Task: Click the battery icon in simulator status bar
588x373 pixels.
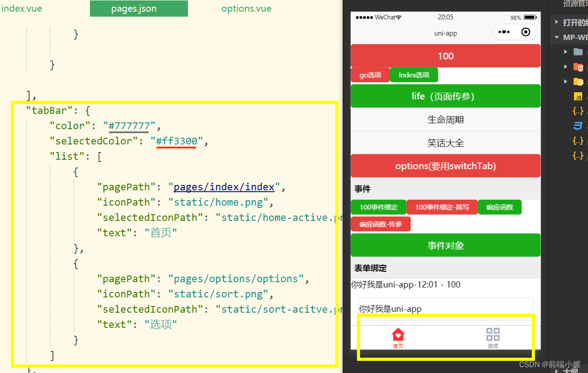Action: [530, 18]
